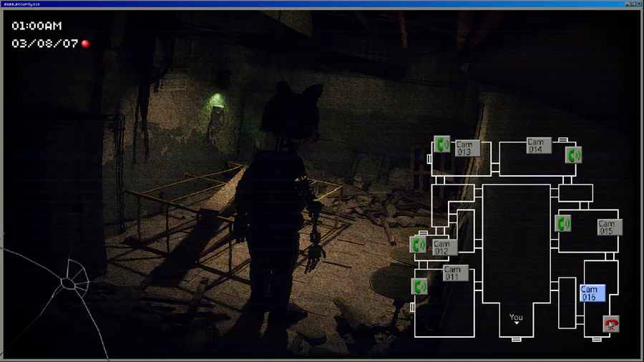
Task: Select Cam 015 on the map
Action: [x=610, y=228]
